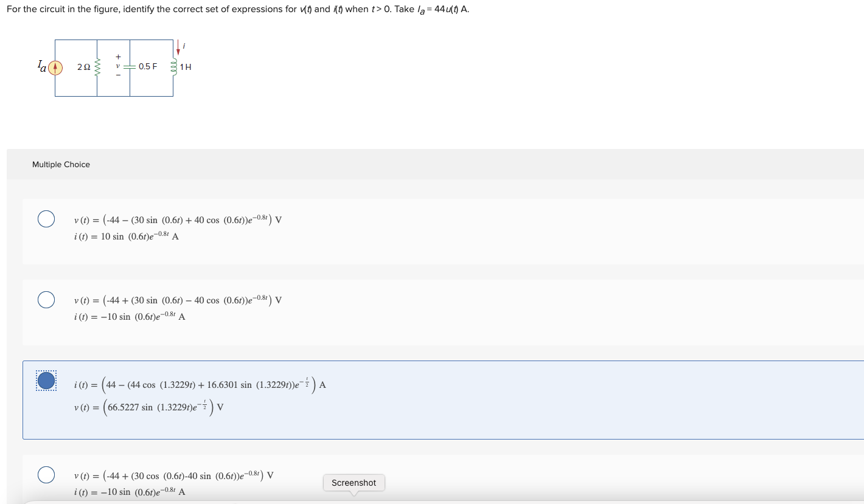Click the current source symbol in circuit

tap(55, 67)
